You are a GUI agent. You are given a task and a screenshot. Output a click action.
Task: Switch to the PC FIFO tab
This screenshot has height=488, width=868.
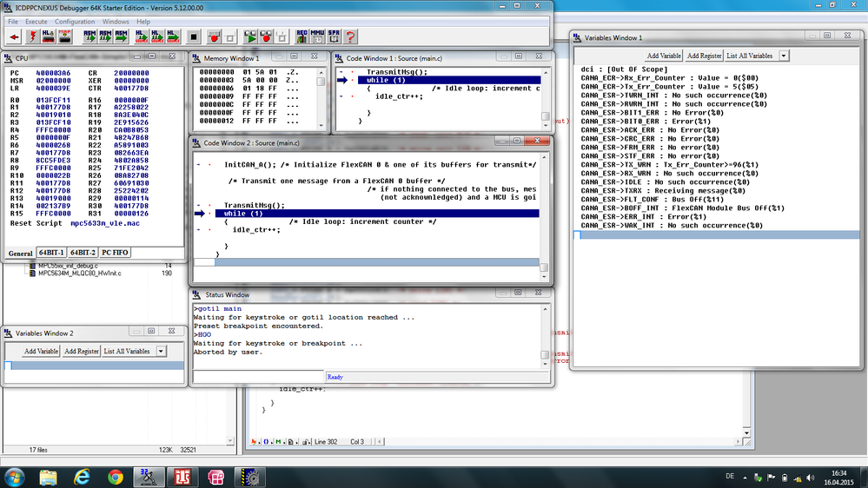click(x=116, y=253)
